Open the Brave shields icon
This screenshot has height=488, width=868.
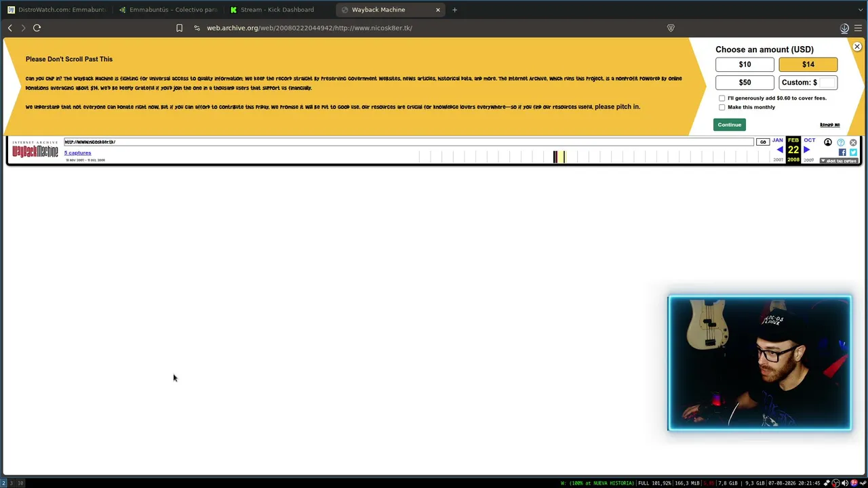click(x=671, y=28)
